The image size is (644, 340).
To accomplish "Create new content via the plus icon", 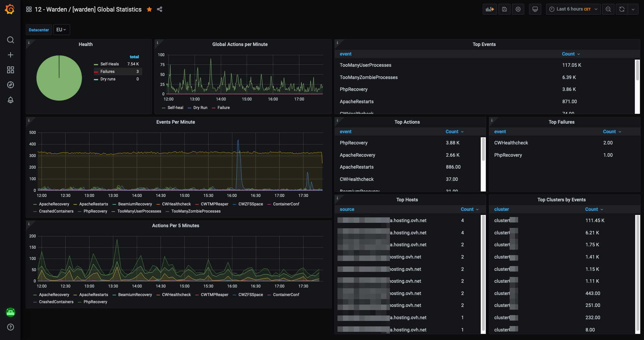I will (10, 55).
